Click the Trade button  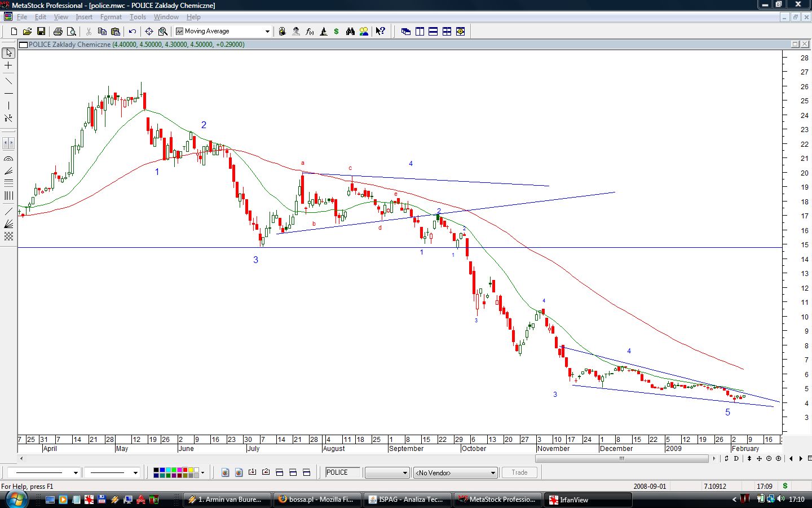[x=519, y=472]
